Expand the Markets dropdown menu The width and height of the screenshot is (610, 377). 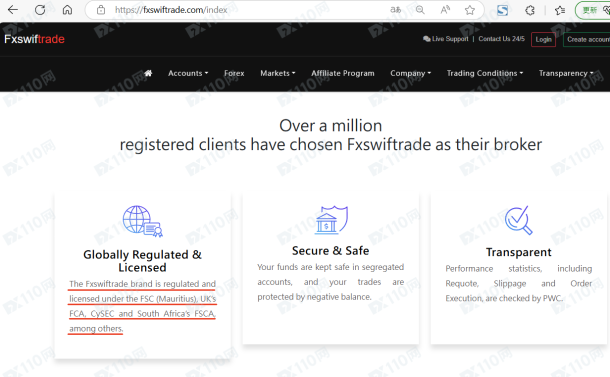coord(278,73)
